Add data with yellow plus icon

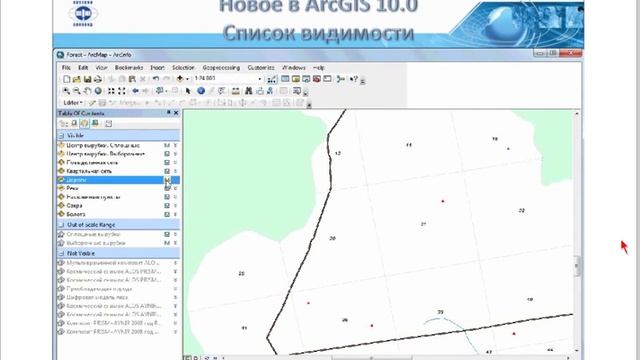tap(180, 79)
